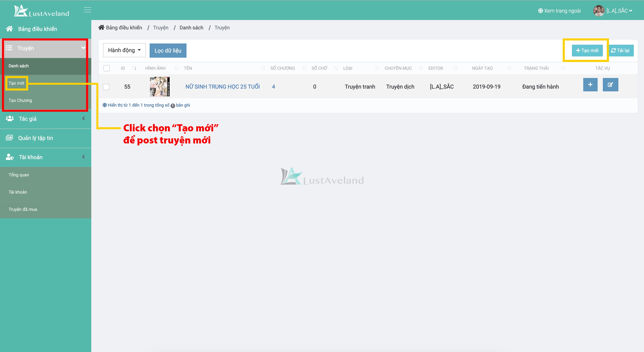The width and height of the screenshot is (644, 352).
Task: Sort by Tên column arrows
Action: coord(263,68)
